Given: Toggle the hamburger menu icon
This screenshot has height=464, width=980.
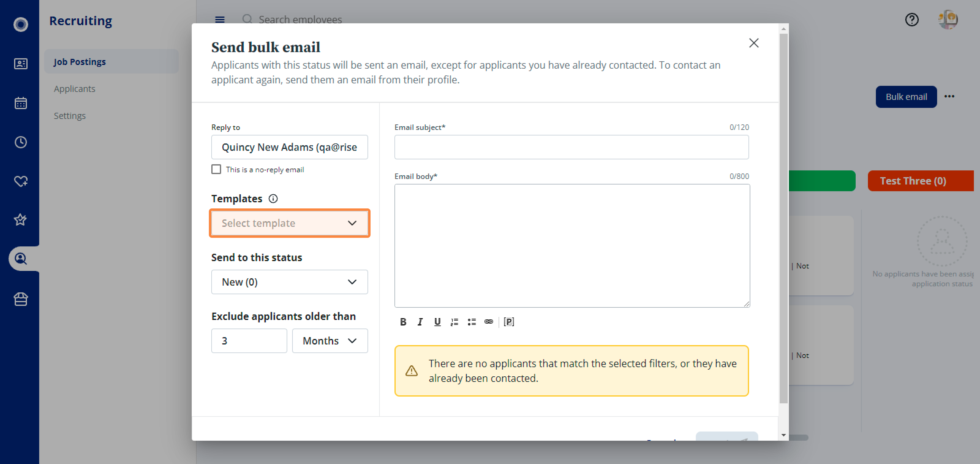Looking at the screenshot, I should click(x=220, y=19).
